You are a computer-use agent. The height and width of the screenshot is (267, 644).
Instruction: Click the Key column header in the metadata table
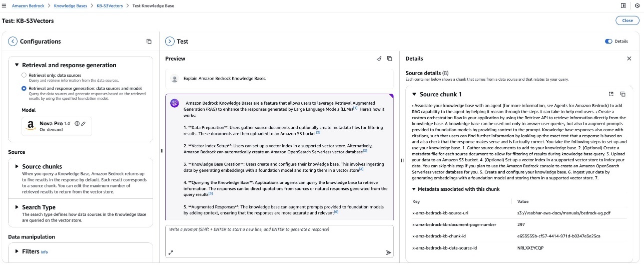click(x=416, y=201)
